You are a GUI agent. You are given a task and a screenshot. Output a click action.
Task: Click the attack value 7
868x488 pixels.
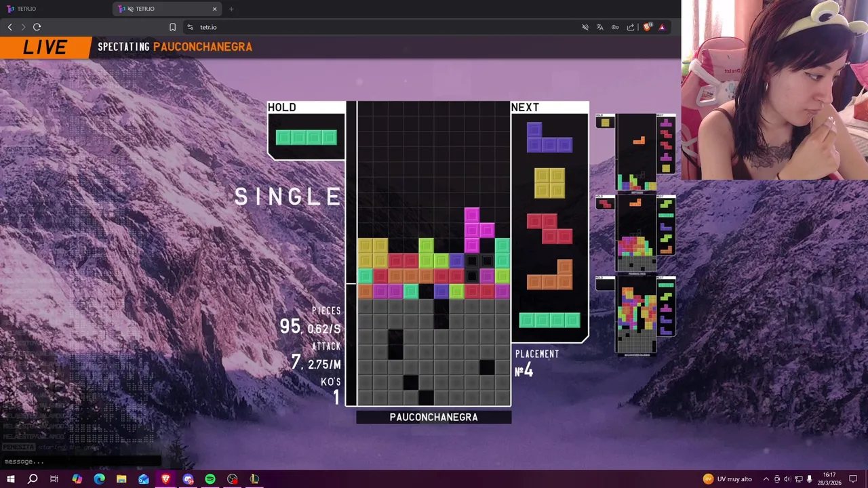pos(296,362)
